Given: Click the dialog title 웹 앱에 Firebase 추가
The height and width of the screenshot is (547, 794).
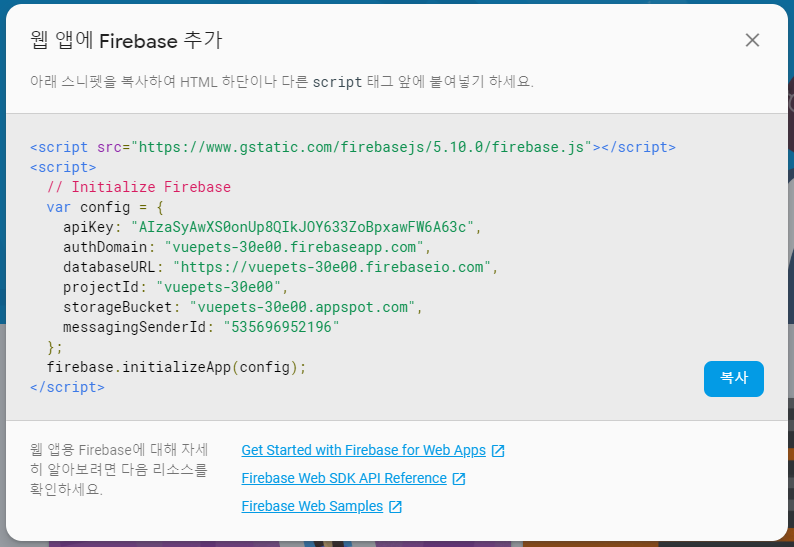Looking at the screenshot, I should point(126,41).
